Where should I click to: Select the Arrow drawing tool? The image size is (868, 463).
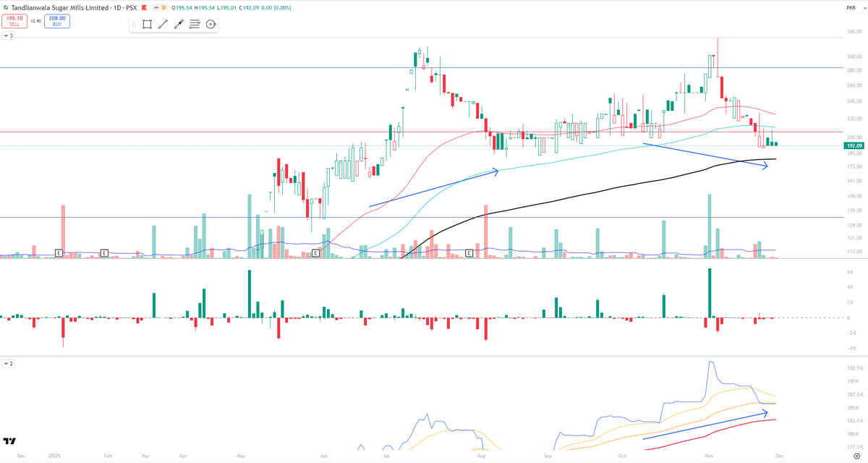click(179, 24)
